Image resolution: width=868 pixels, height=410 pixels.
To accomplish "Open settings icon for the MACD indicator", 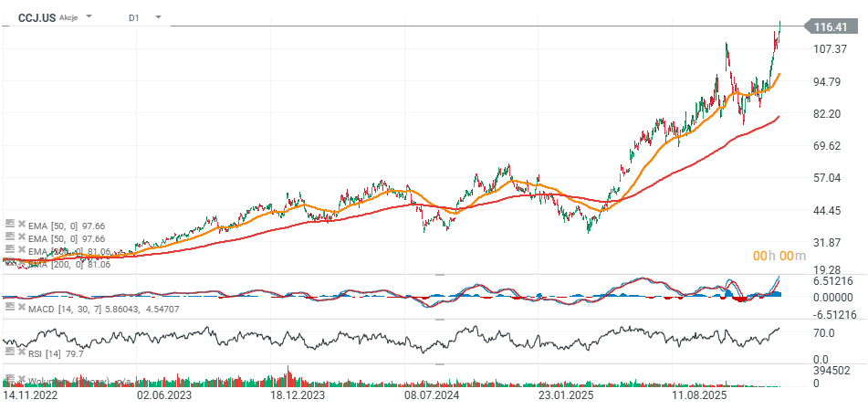I will [9, 310].
